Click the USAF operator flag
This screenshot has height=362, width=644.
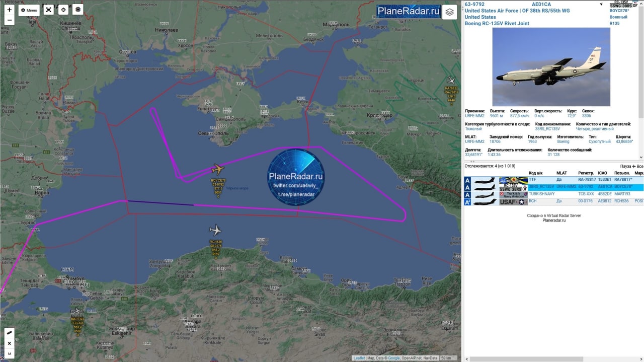click(513, 202)
